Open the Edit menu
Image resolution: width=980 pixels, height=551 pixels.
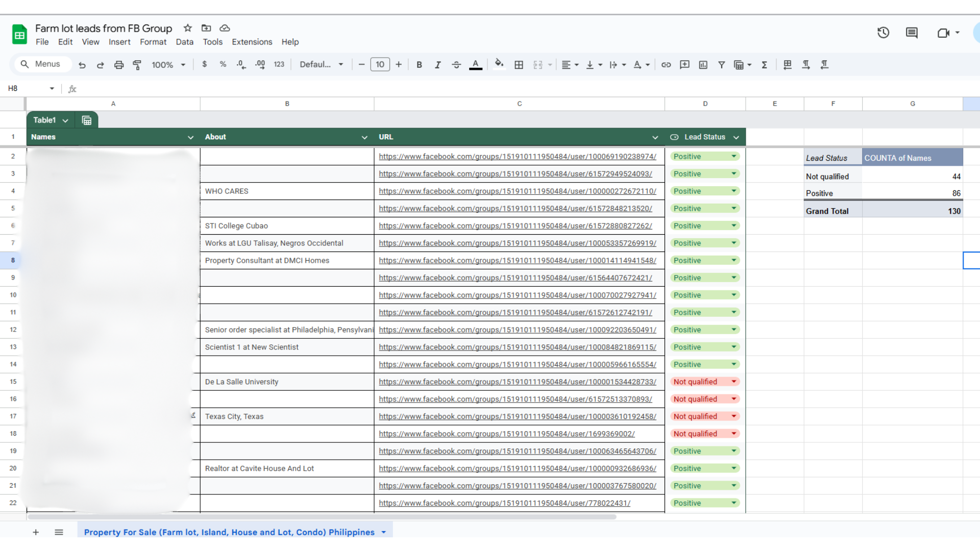tap(65, 42)
